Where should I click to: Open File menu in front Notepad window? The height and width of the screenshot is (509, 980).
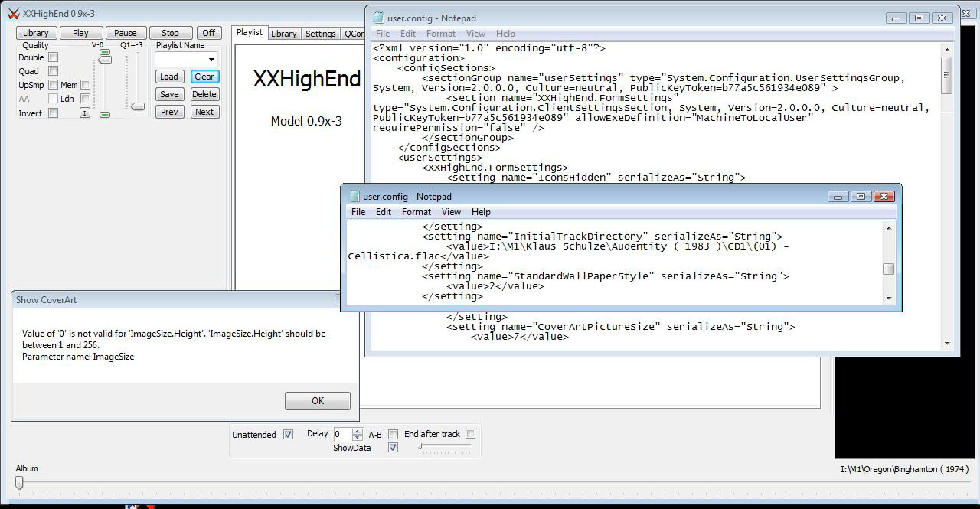tap(358, 212)
